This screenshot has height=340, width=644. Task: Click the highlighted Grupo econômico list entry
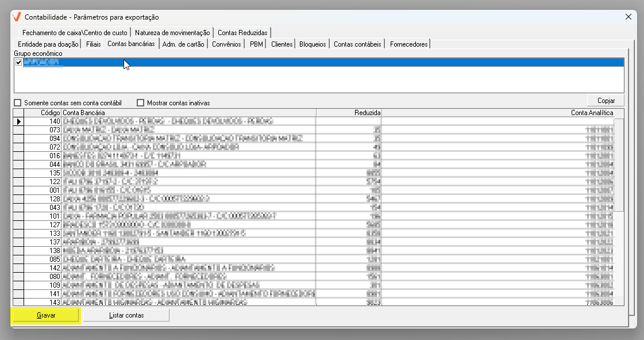click(319, 63)
